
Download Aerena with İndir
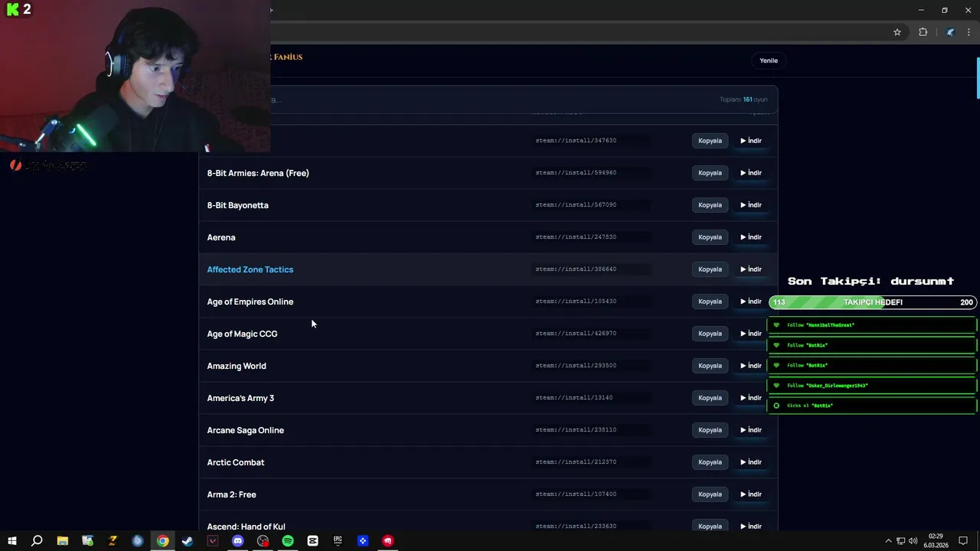(x=751, y=237)
